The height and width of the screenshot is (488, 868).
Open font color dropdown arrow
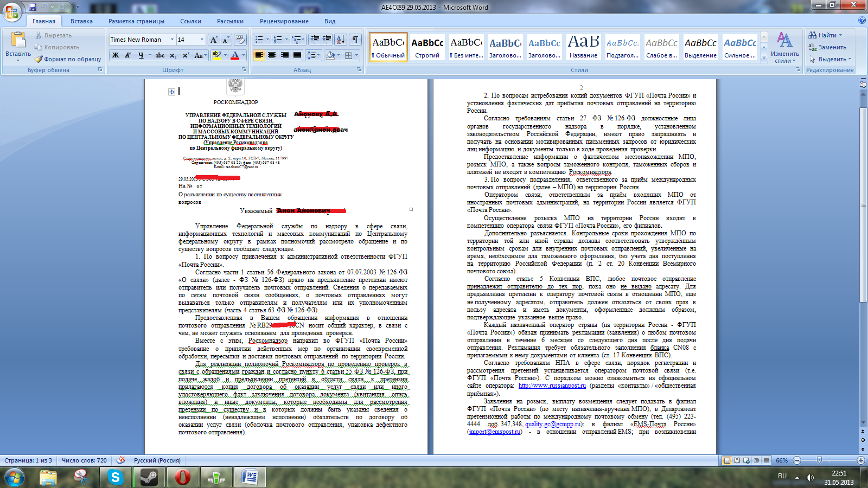point(243,55)
